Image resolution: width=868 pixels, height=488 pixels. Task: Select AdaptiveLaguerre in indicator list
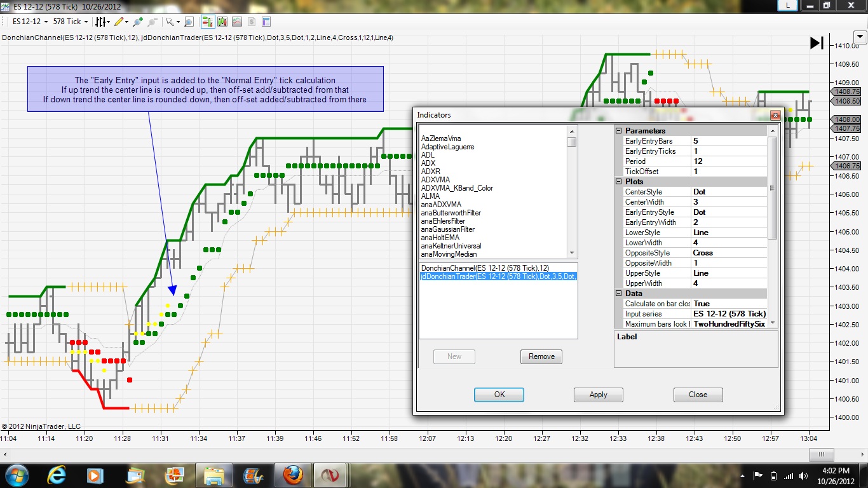pyautogui.click(x=447, y=147)
